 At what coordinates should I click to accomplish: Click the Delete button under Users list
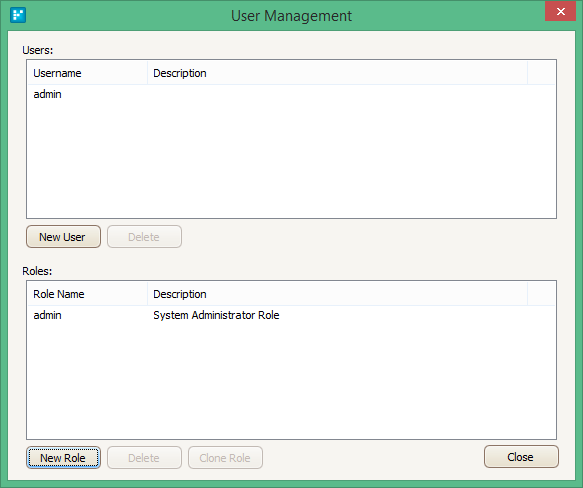(x=144, y=237)
